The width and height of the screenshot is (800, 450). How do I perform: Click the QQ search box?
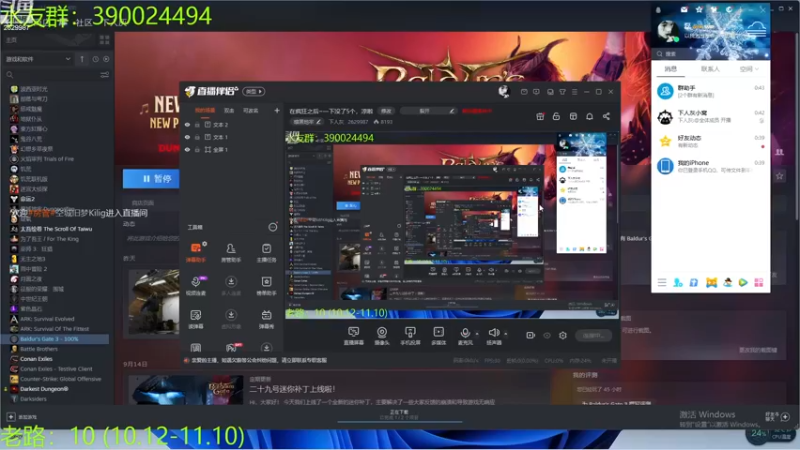[711, 54]
